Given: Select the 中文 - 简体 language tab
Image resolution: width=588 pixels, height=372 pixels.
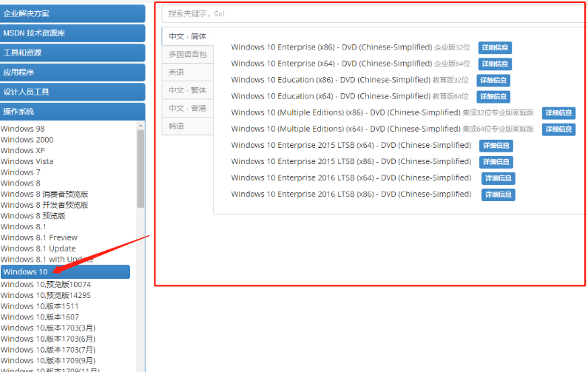Looking at the screenshot, I should [187, 36].
